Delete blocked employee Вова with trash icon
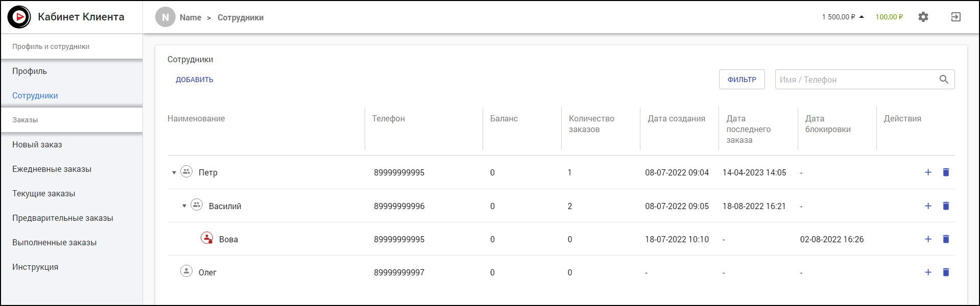Viewport: 980px width, 306px height. [x=945, y=239]
